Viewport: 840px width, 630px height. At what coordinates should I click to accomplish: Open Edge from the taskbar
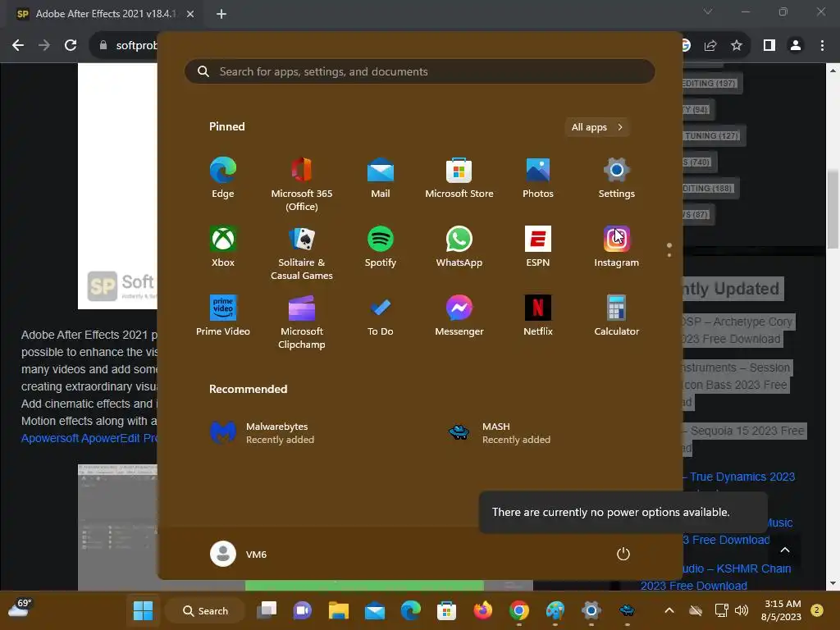pos(411,610)
